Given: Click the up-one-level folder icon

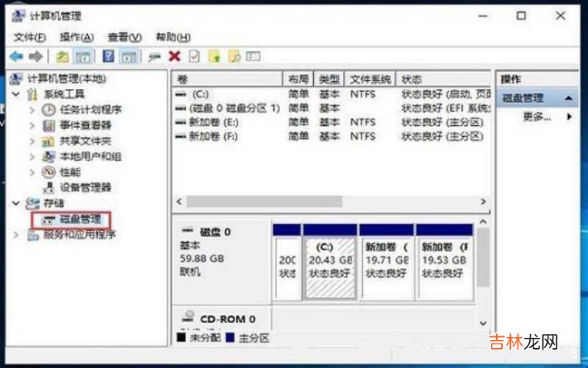Looking at the screenshot, I should pyautogui.click(x=63, y=57).
